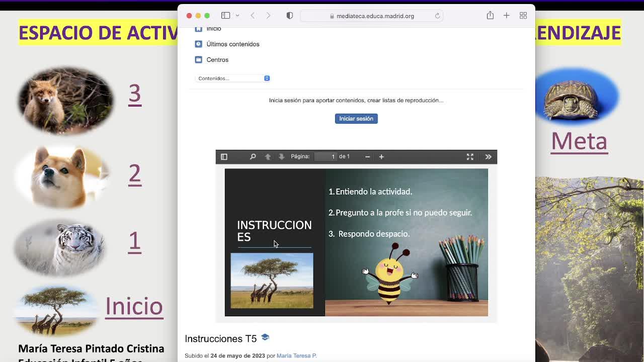Open the Centros menu item

click(x=217, y=60)
